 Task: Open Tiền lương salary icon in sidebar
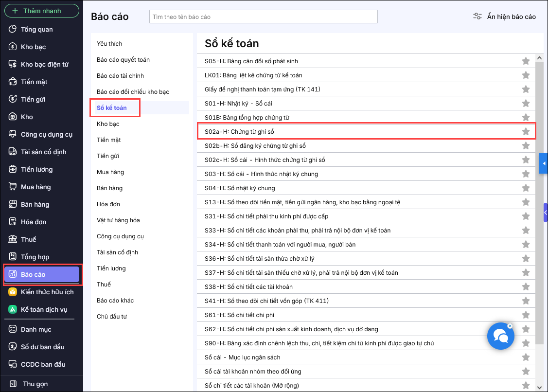point(13,169)
